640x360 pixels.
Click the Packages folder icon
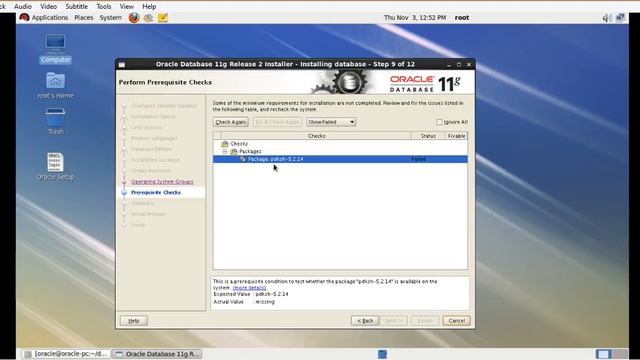tap(234, 151)
